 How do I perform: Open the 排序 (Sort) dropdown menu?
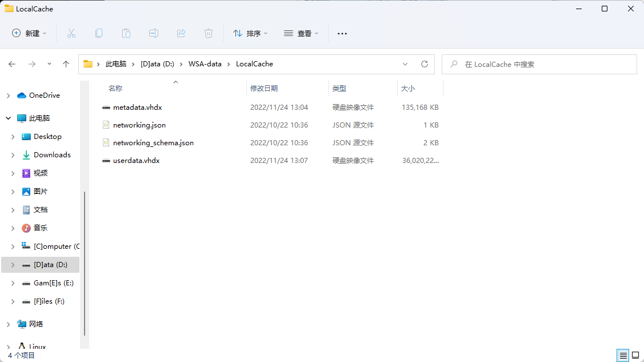[250, 33]
